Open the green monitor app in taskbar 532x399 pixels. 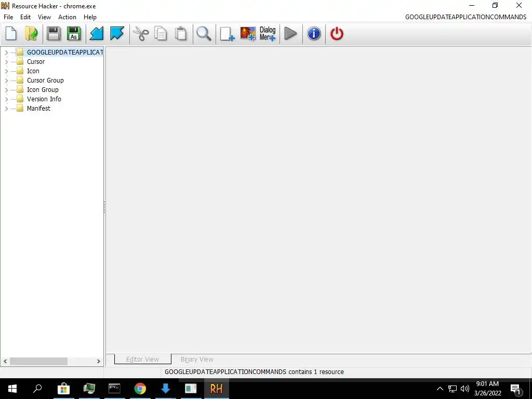click(x=89, y=389)
